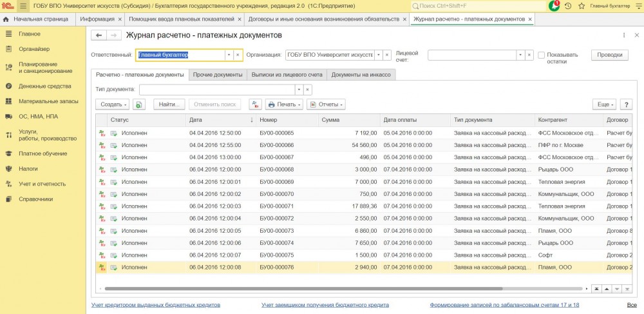This screenshot has width=644, height=314.
Task: Click the back navigation arrow
Action: pyautogui.click(x=99, y=35)
